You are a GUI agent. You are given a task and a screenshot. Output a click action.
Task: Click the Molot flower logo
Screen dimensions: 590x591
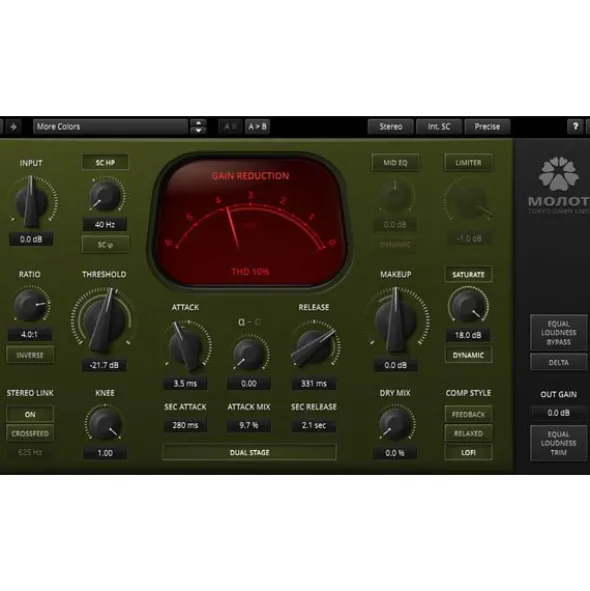[558, 174]
